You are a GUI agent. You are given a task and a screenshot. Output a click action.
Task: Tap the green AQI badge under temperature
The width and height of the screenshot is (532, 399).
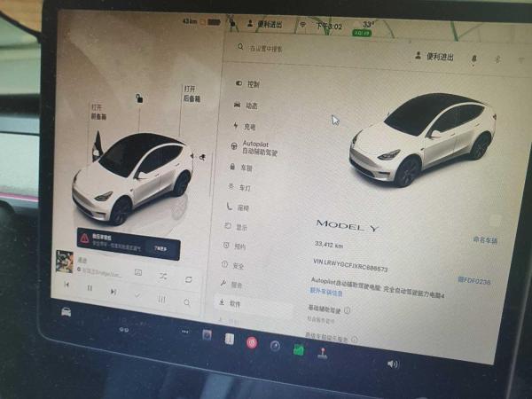[363, 33]
